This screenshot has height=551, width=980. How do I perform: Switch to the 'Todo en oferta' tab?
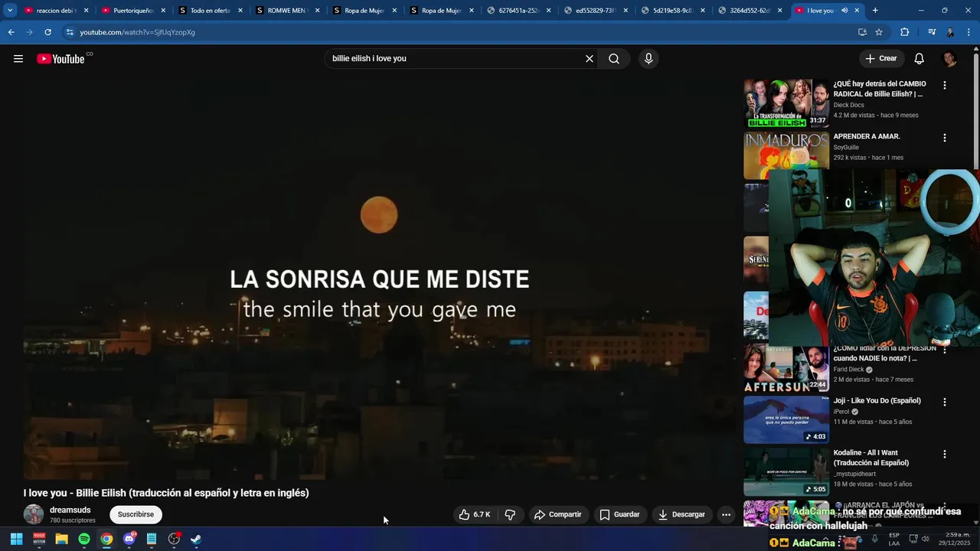(211, 11)
